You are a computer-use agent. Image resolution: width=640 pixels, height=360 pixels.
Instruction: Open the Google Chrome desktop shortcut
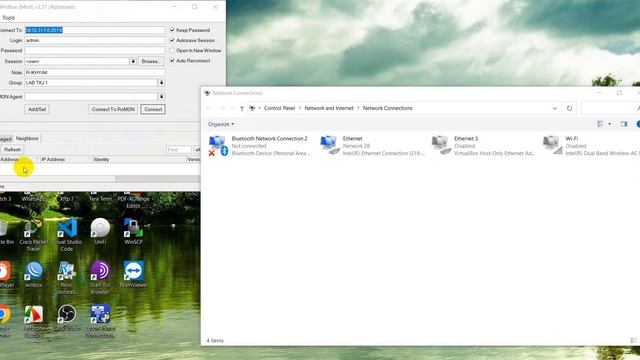(5, 321)
